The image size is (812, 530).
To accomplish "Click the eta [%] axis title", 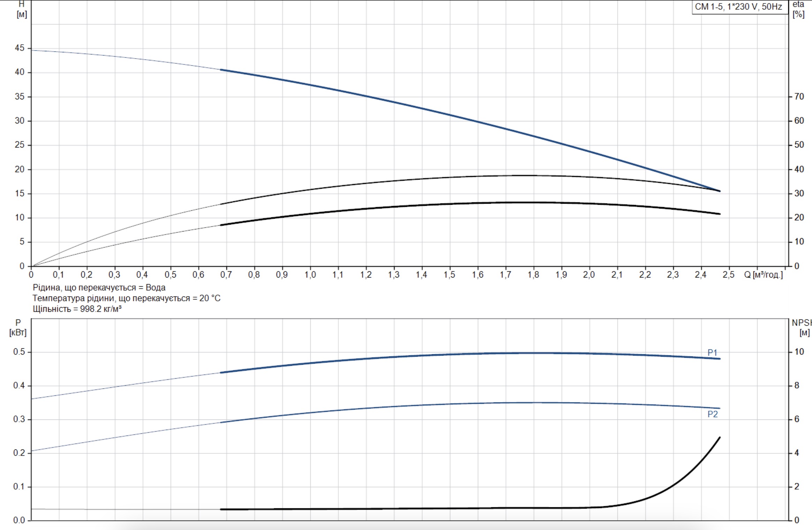I will [x=798, y=9].
